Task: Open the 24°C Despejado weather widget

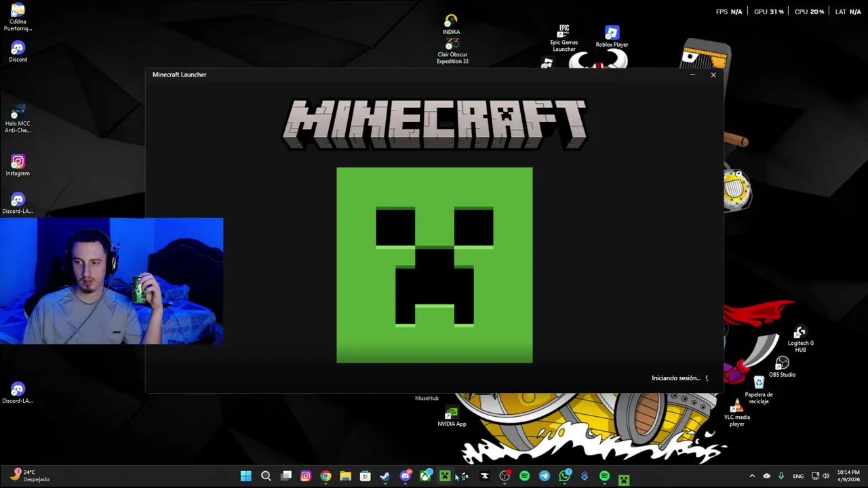Action: 30,476
